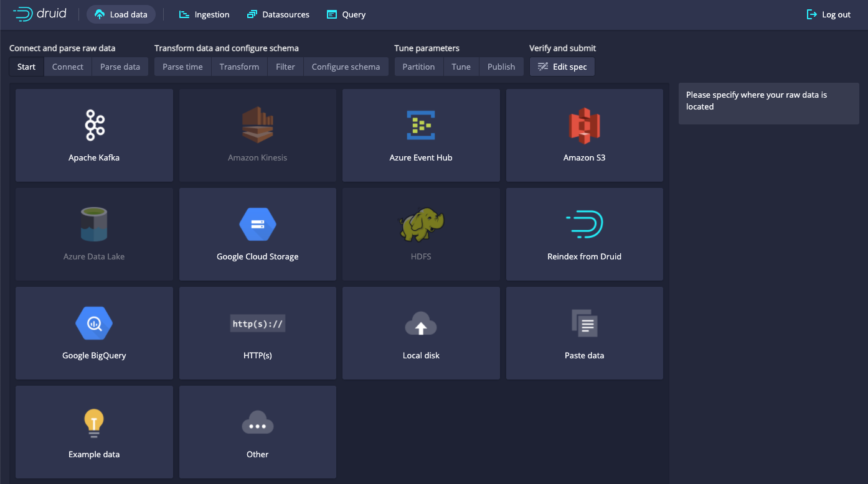Click the Amazon S3 label

[x=584, y=157]
